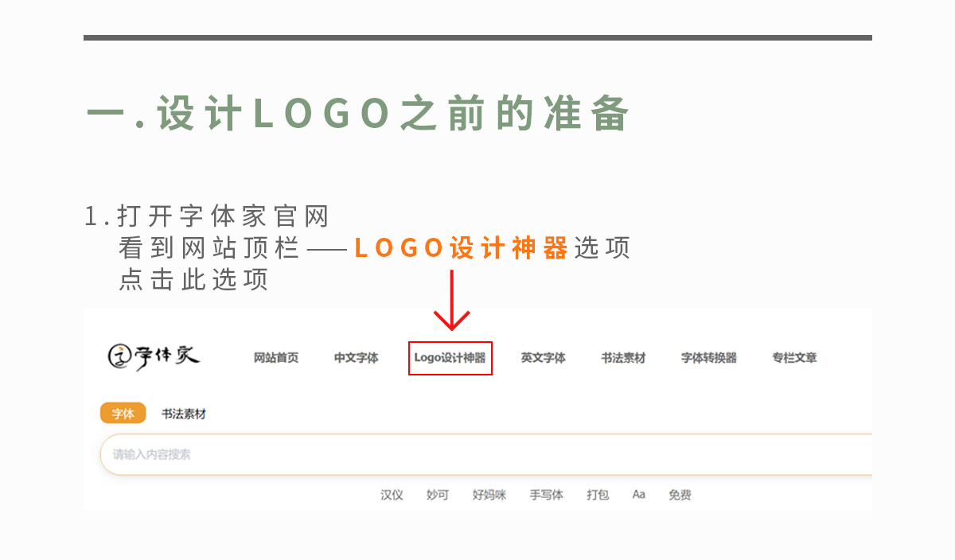
Task: Click the 妙可 keyword link
Action: click(x=437, y=495)
